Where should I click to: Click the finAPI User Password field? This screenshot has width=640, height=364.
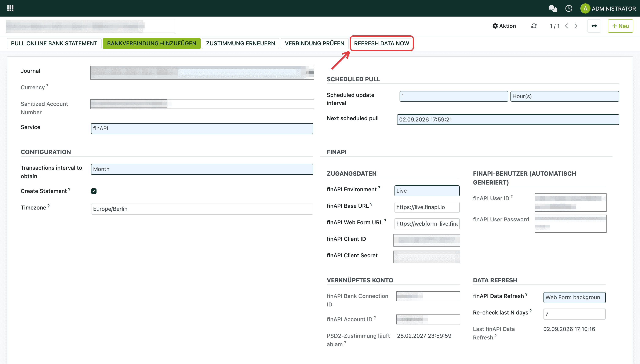pyautogui.click(x=571, y=224)
